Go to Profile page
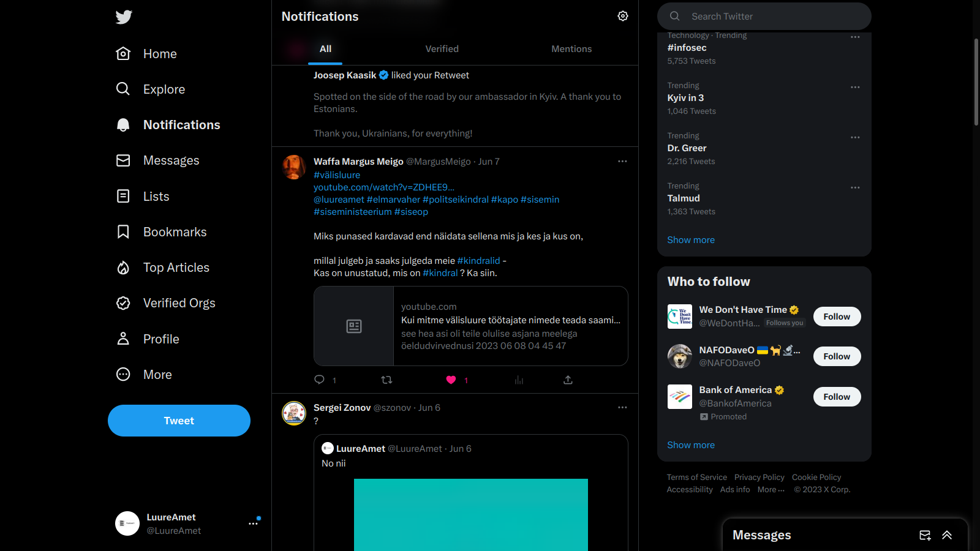 point(148,339)
